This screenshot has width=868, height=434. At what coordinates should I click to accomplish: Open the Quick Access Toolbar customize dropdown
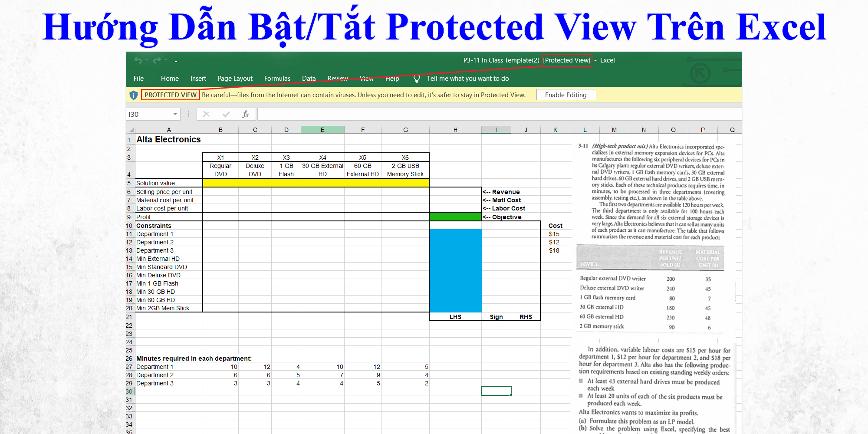tap(176, 62)
